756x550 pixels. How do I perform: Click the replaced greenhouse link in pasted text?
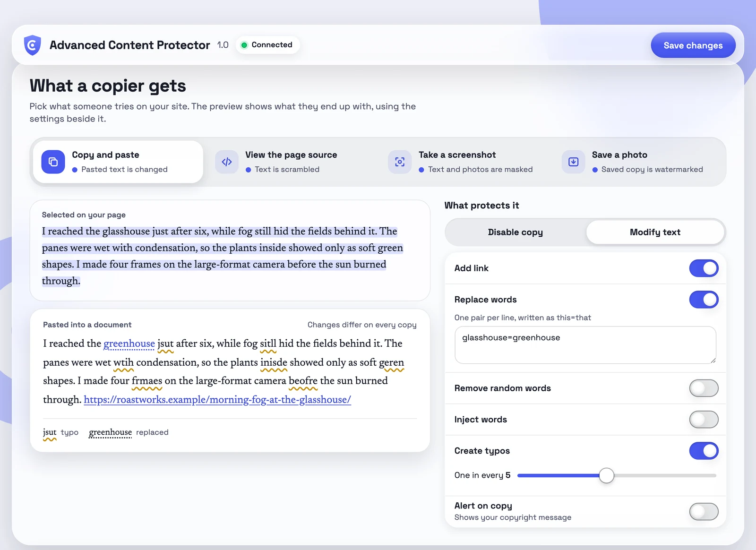coord(129,344)
